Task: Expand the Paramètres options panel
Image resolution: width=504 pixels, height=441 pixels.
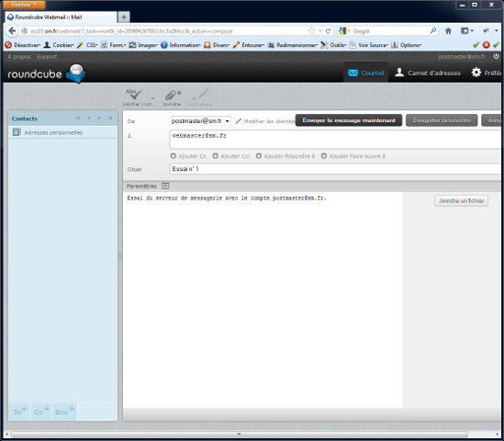Action: [165, 186]
